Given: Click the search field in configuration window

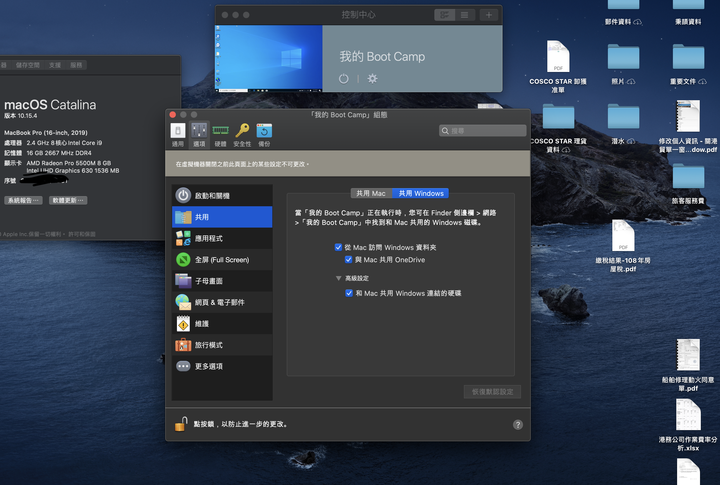Looking at the screenshot, I should tap(483, 131).
